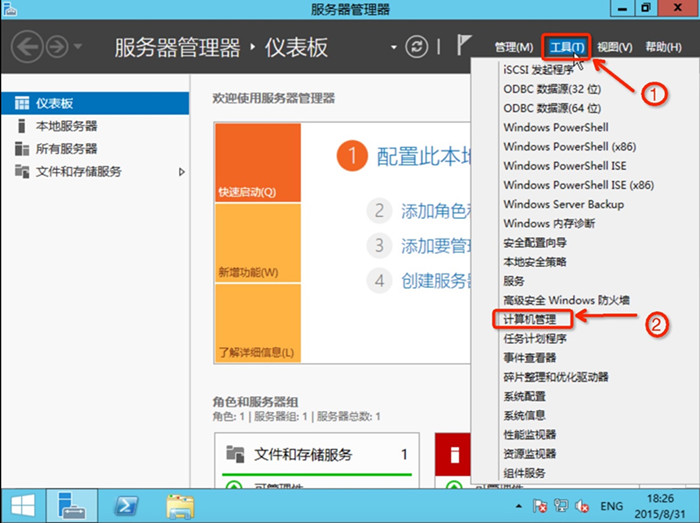Click the 本地服务器 icon in sidebar
The image size is (700, 523).
tap(21, 126)
